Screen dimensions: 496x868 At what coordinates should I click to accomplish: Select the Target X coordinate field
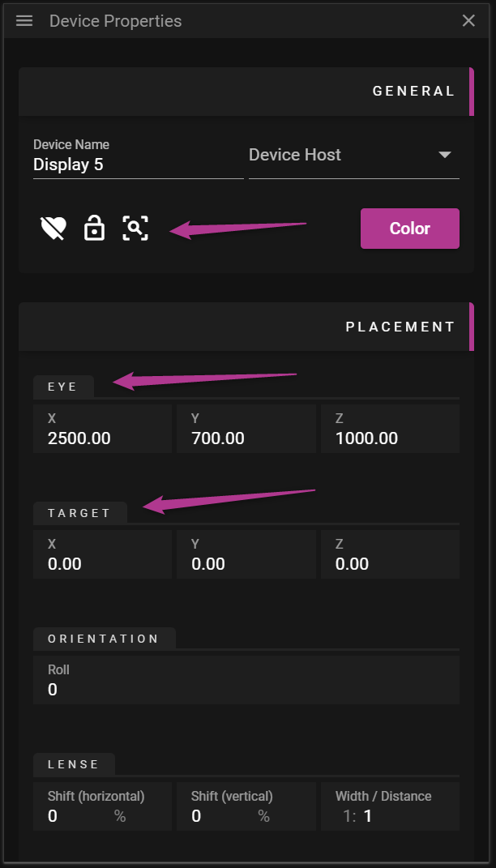coord(103,564)
